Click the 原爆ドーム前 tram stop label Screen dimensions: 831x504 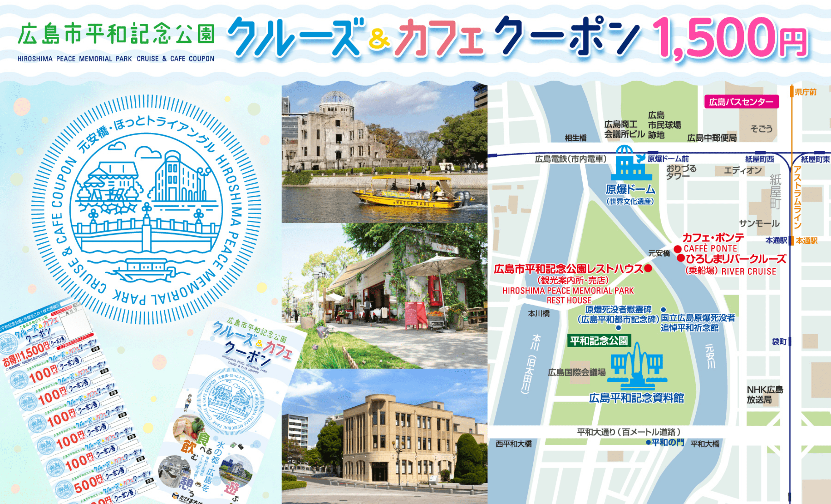pos(668,159)
